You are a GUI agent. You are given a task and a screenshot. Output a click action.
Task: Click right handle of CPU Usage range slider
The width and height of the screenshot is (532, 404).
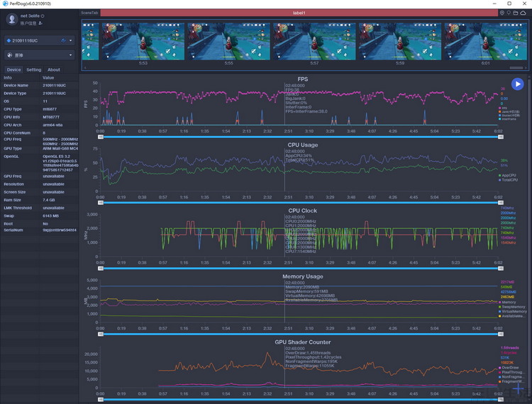[x=501, y=203]
